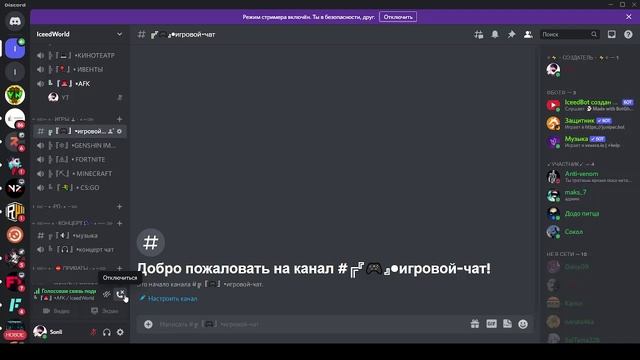Dismiss the streamer mode banner
Image resolution: width=640 pixels, height=360 pixels.
[629, 17]
